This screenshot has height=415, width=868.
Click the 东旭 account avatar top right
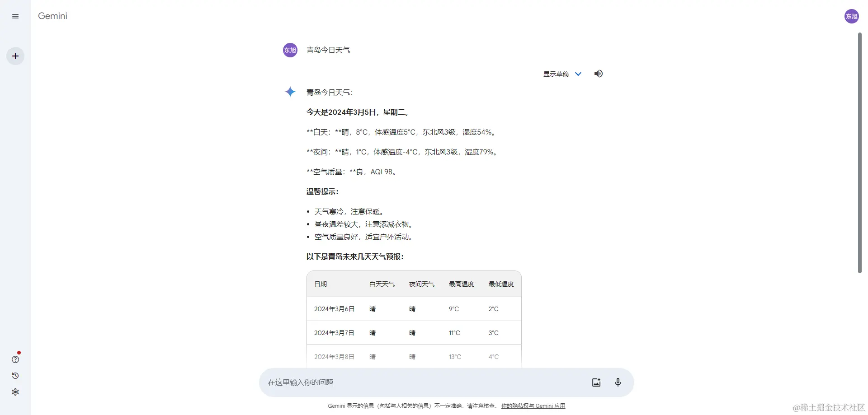pos(852,16)
